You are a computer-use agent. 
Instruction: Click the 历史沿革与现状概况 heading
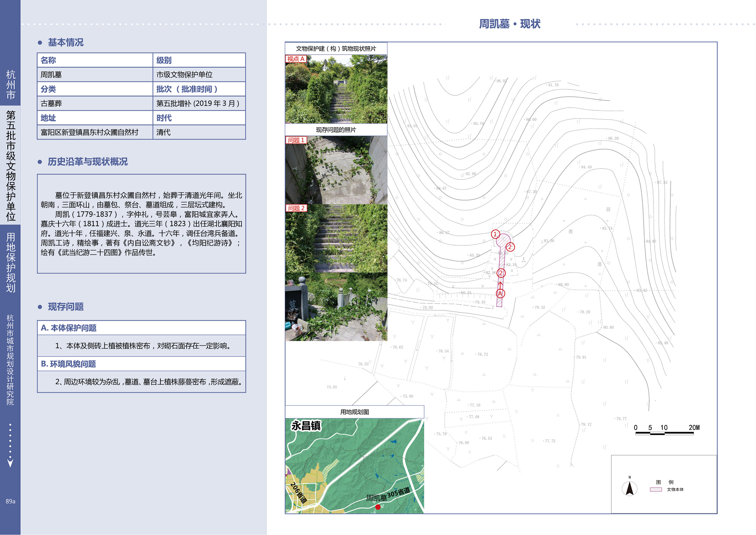pos(87,162)
